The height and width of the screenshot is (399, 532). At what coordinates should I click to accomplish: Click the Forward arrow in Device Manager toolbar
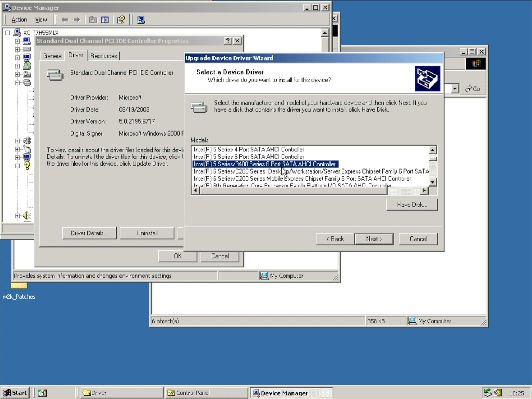pyautogui.click(x=77, y=20)
